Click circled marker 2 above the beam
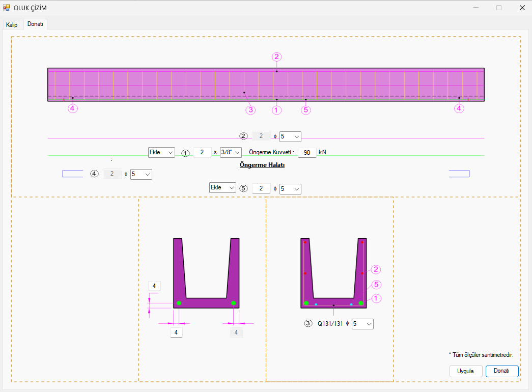This screenshot has width=532, height=392. click(x=276, y=57)
